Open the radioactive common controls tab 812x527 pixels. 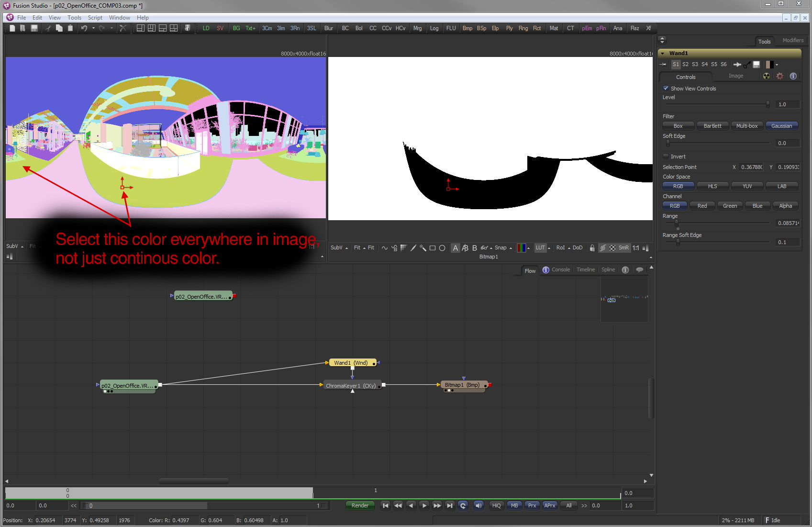767,76
